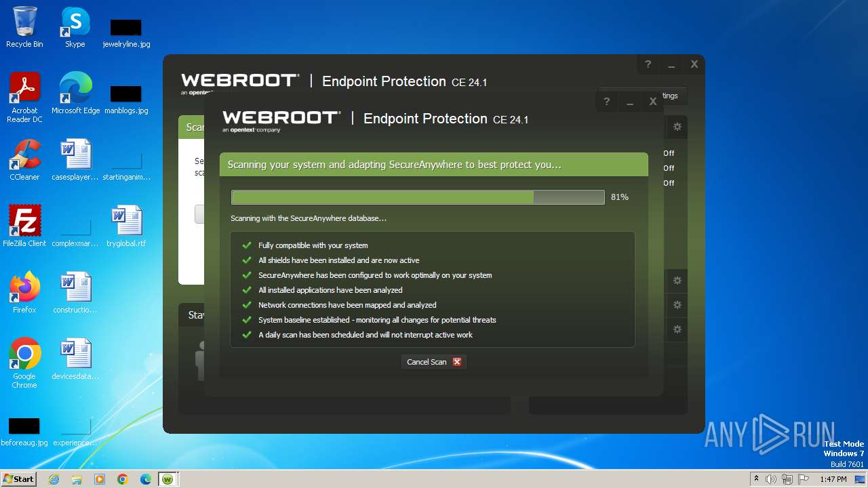
Task: Open media player taskbar icon
Action: [x=100, y=479]
